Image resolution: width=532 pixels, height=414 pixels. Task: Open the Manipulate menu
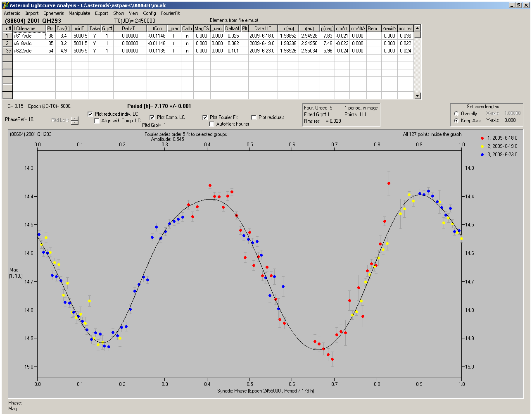[x=79, y=13]
